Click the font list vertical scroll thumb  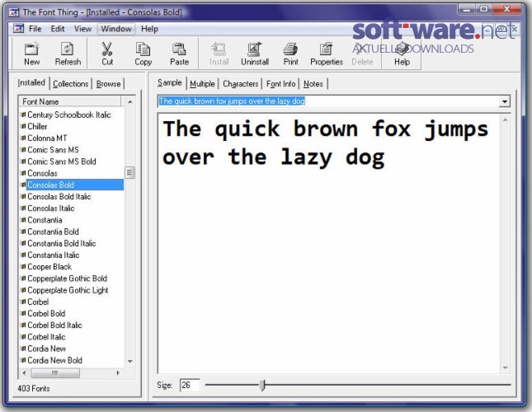click(x=129, y=172)
